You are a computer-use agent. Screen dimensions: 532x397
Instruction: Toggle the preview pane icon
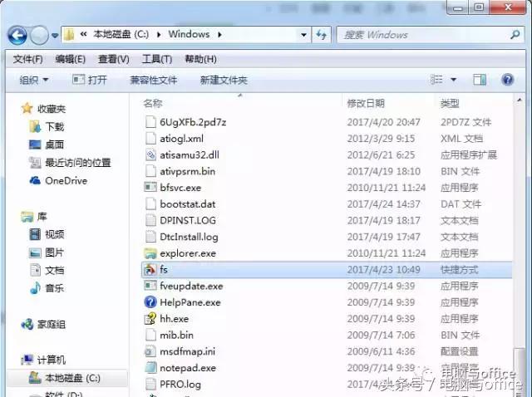(480, 80)
